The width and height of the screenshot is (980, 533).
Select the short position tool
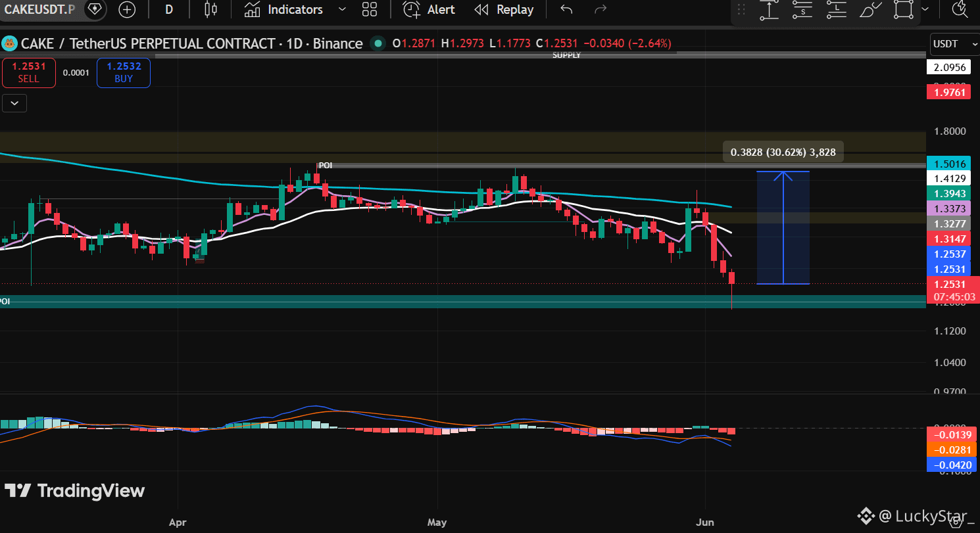pos(802,9)
